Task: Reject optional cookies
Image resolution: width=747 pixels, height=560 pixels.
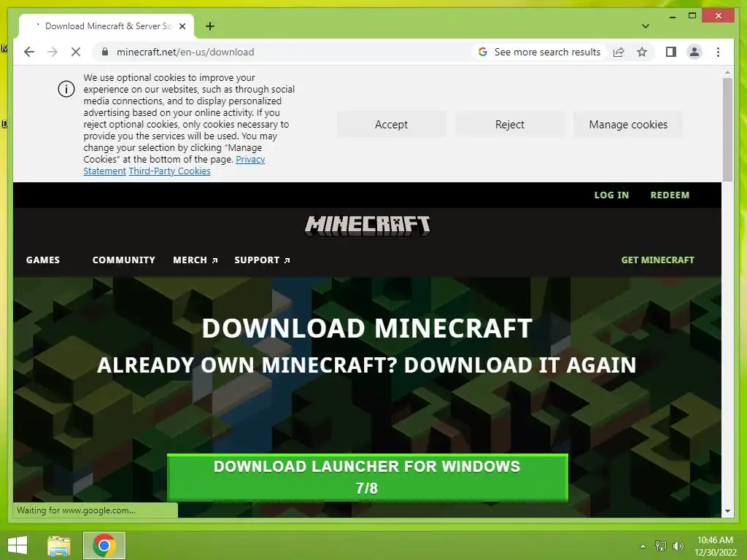Action: pos(509,124)
